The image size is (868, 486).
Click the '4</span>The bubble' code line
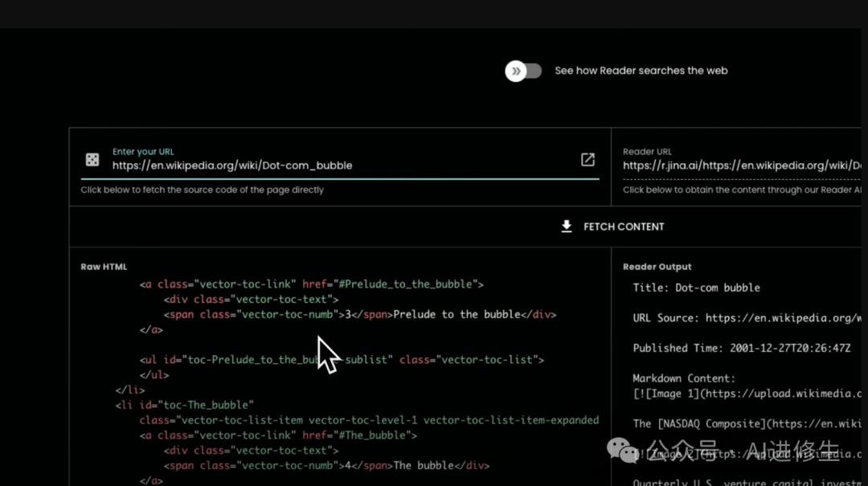coord(326,466)
